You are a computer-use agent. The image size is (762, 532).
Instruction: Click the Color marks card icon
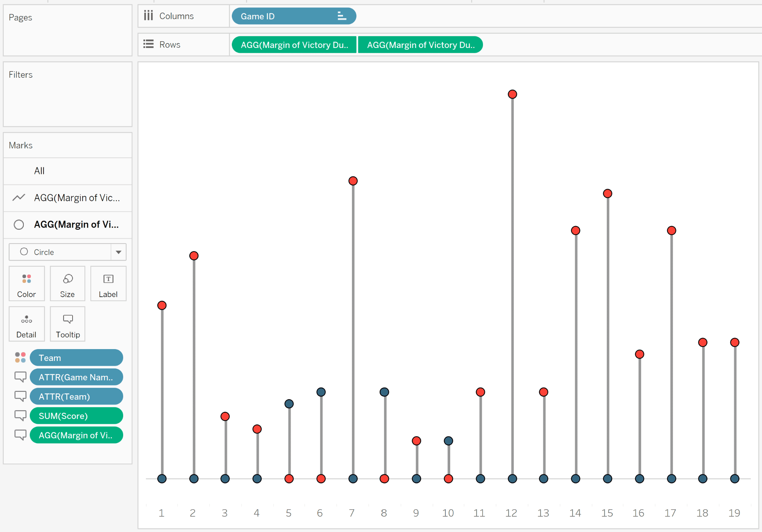click(27, 285)
